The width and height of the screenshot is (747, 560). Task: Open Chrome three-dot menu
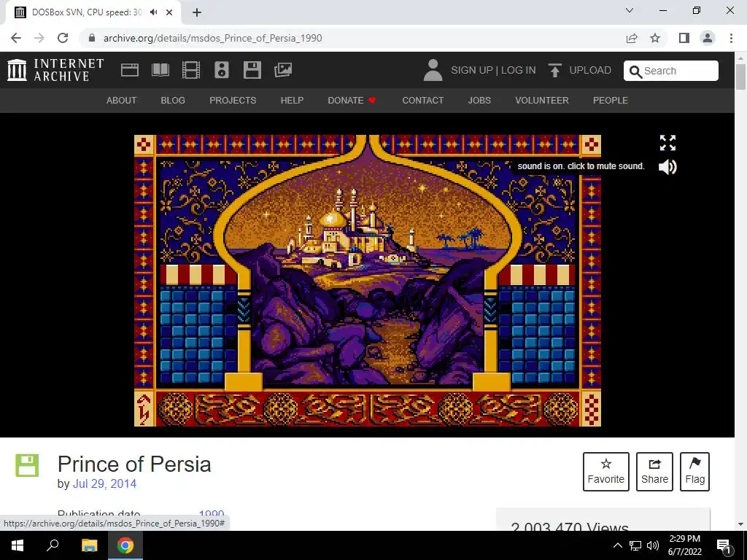click(x=731, y=38)
